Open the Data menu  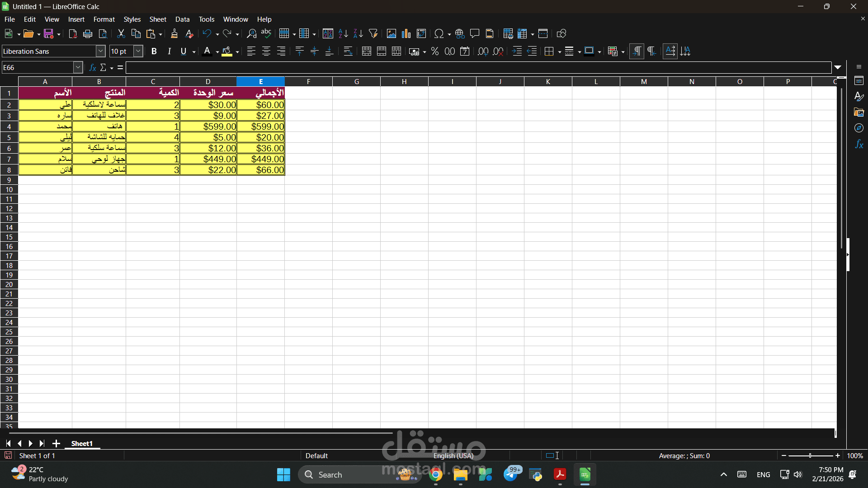click(182, 19)
